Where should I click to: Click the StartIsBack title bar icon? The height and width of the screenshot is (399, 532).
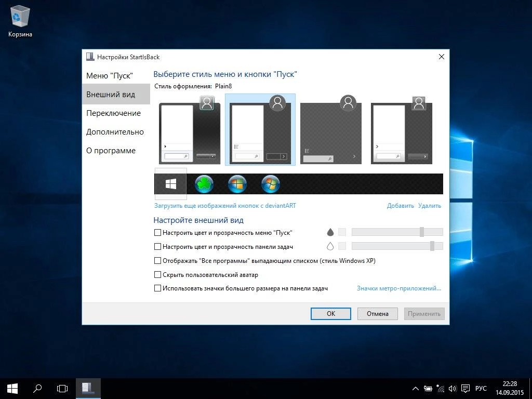tap(90, 57)
